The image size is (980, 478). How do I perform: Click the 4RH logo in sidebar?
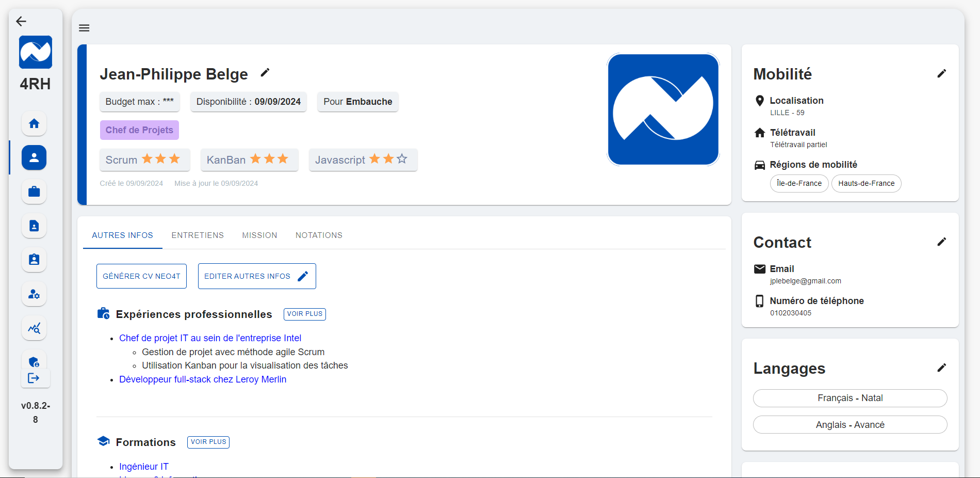pyautogui.click(x=36, y=52)
